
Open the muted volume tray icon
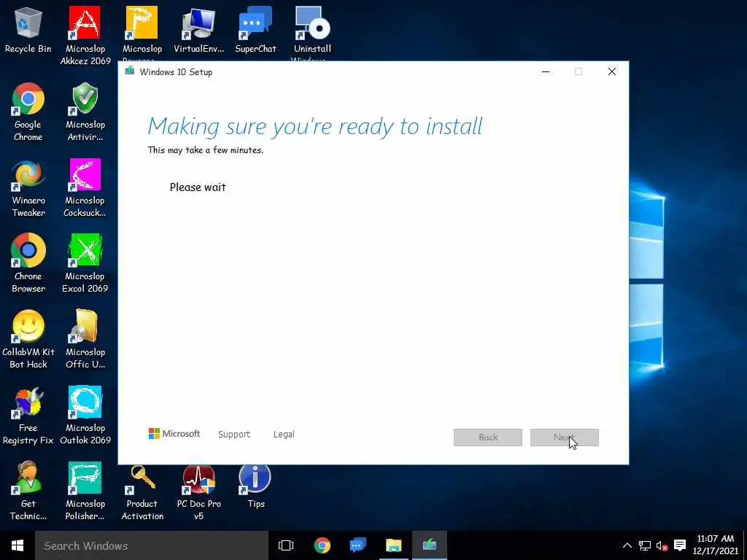pyautogui.click(x=662, y=545)
